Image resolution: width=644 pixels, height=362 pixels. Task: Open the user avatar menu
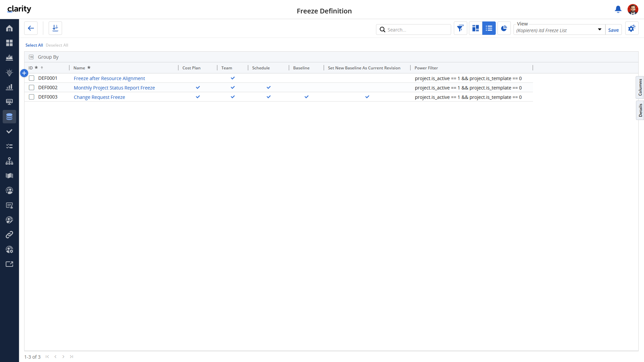pos(633,9)
